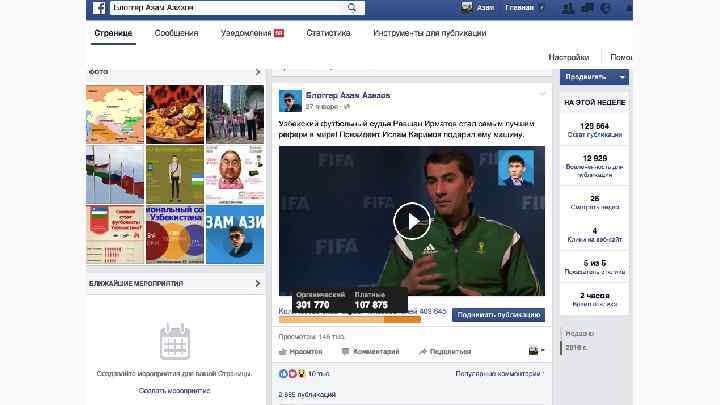720x405 pixels.
Task: Expand the photos section arrow
Action: coord(258,72)
